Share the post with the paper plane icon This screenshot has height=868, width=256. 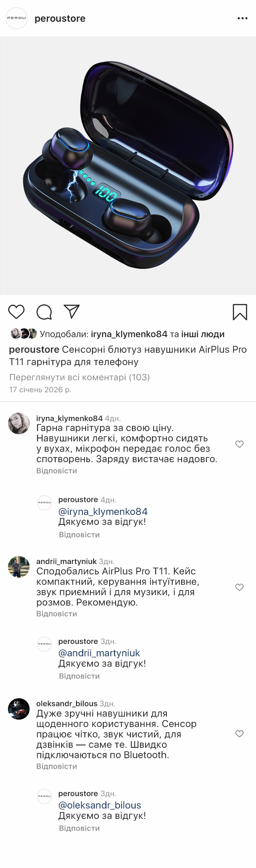[x=72, y=312]
